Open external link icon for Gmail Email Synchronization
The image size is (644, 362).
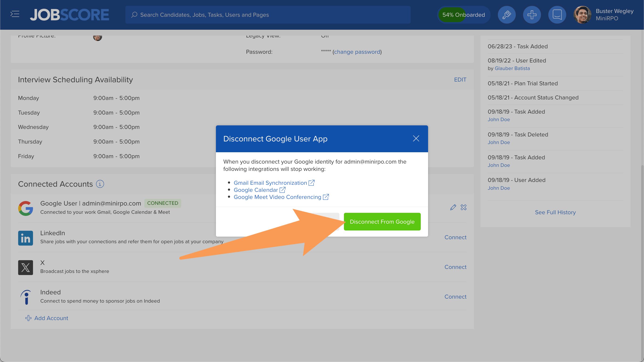[311, 183]
